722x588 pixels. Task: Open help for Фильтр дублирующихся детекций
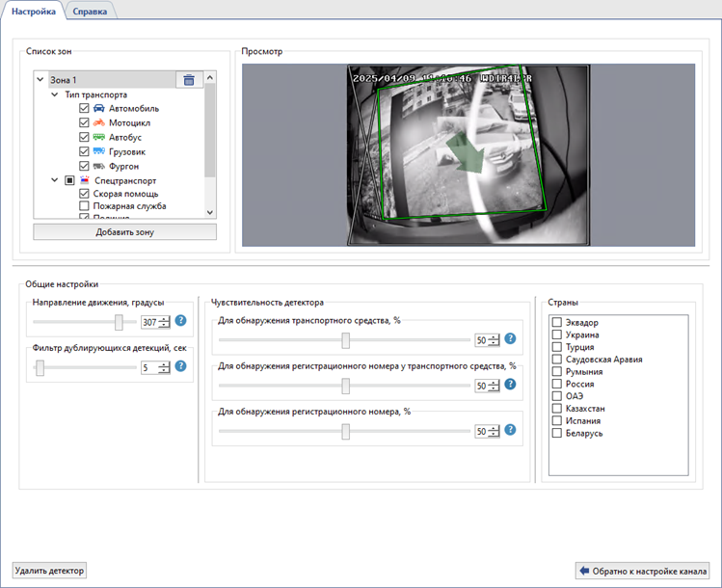tap(180, 366)
